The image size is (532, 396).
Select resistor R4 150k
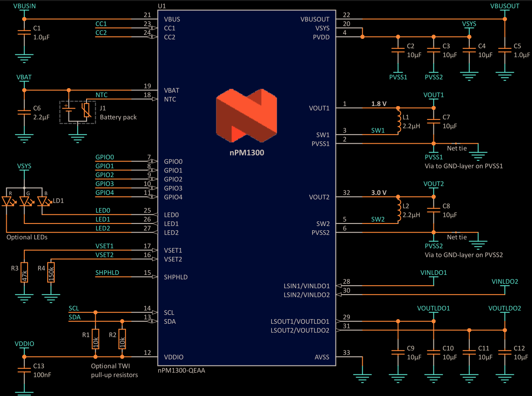(x=51, y=272)
